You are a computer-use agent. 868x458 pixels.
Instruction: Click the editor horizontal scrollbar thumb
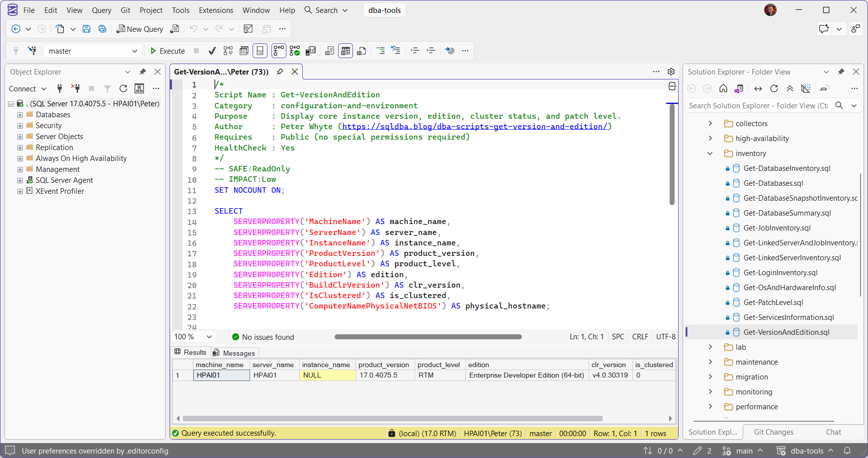tap(428, 337)
